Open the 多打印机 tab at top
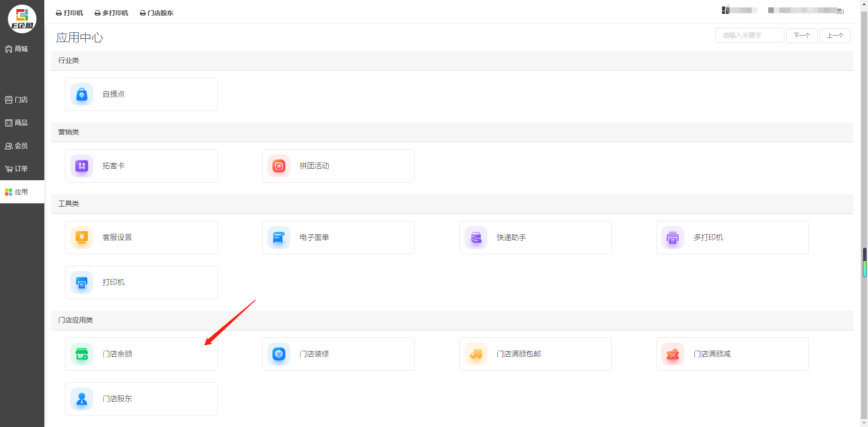 pyautogui.click(x=111, y=13)
